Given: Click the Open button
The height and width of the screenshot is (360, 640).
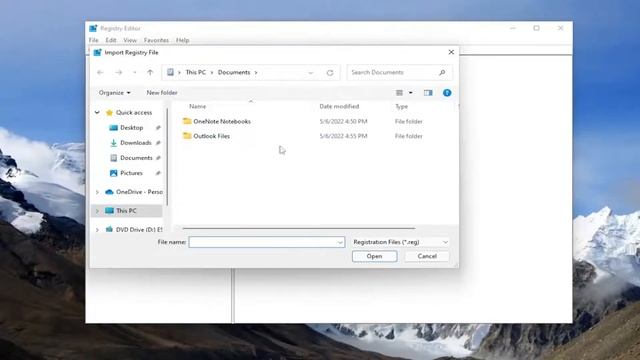Looking at the screenshot, I should coord(374,256).
